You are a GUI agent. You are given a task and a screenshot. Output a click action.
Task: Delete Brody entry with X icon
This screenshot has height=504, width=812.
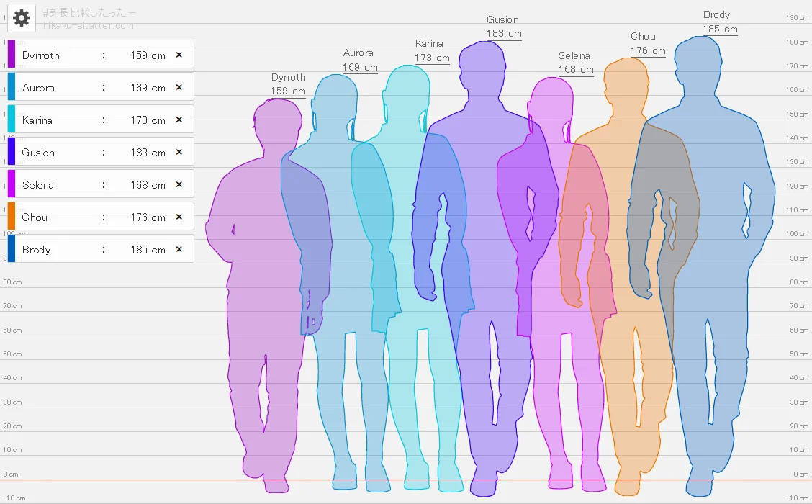[x=179, y=249]
